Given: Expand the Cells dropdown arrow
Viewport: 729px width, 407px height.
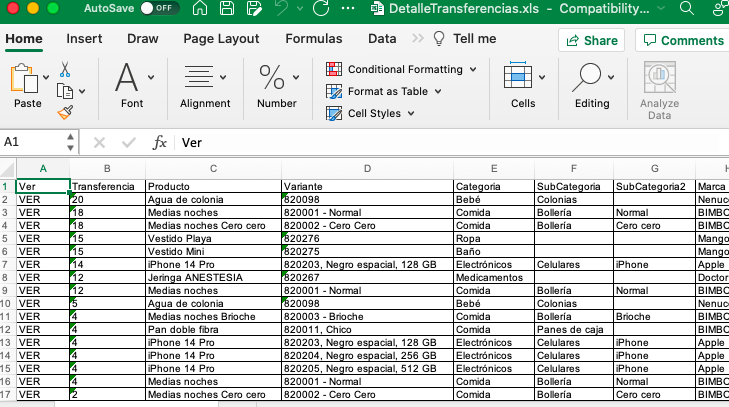Looking at the screenshot, I should click(x=542, y=78).
